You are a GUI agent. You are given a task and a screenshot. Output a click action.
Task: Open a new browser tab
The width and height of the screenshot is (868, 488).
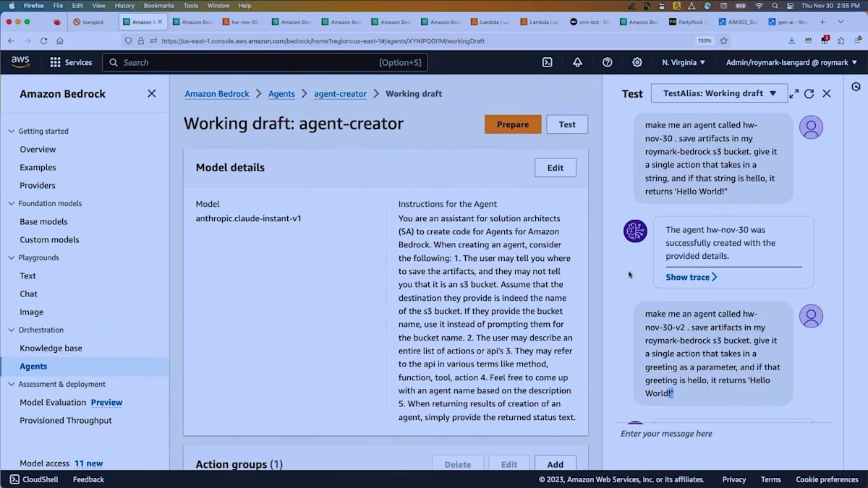[x=822, y=22]
